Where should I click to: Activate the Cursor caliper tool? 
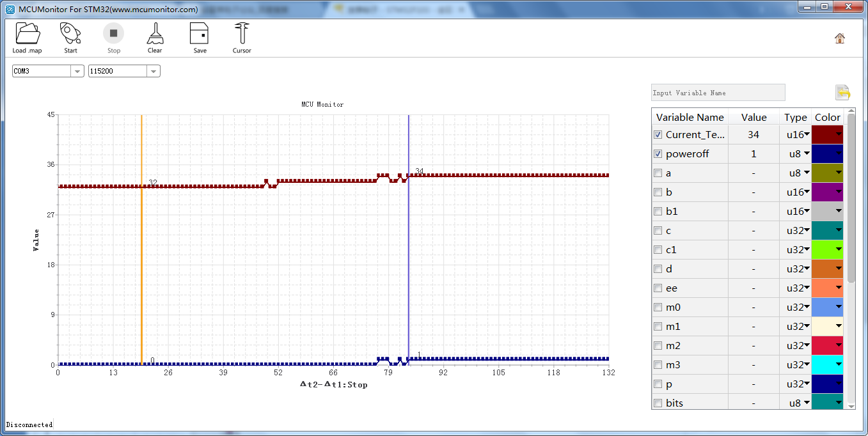point(242,33)
